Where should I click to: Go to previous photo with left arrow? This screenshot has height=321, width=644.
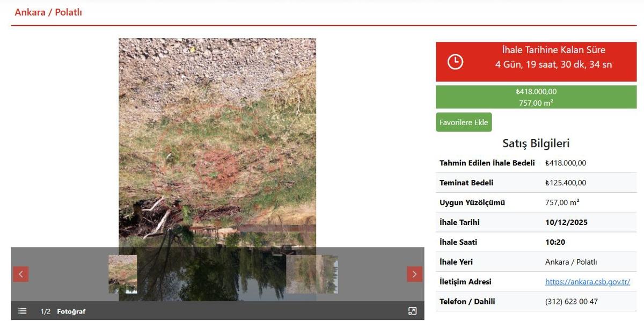(20, 274)
